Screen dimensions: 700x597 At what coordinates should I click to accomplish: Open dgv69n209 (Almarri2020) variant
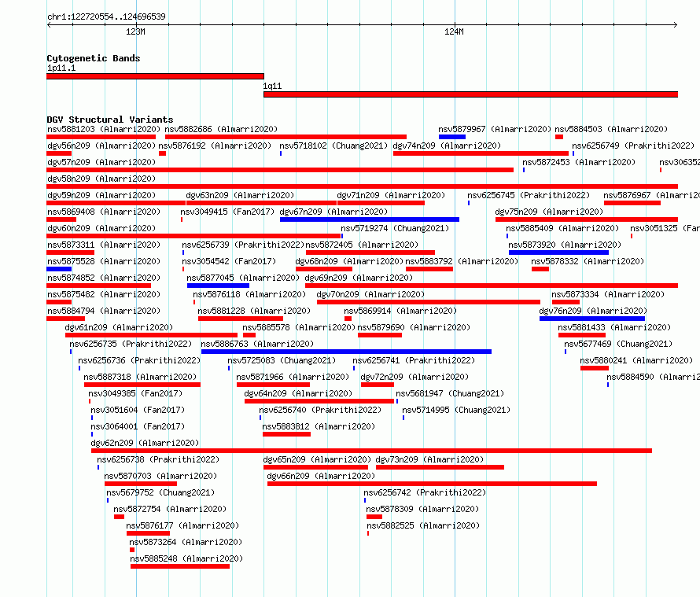(x=492, y=286)
